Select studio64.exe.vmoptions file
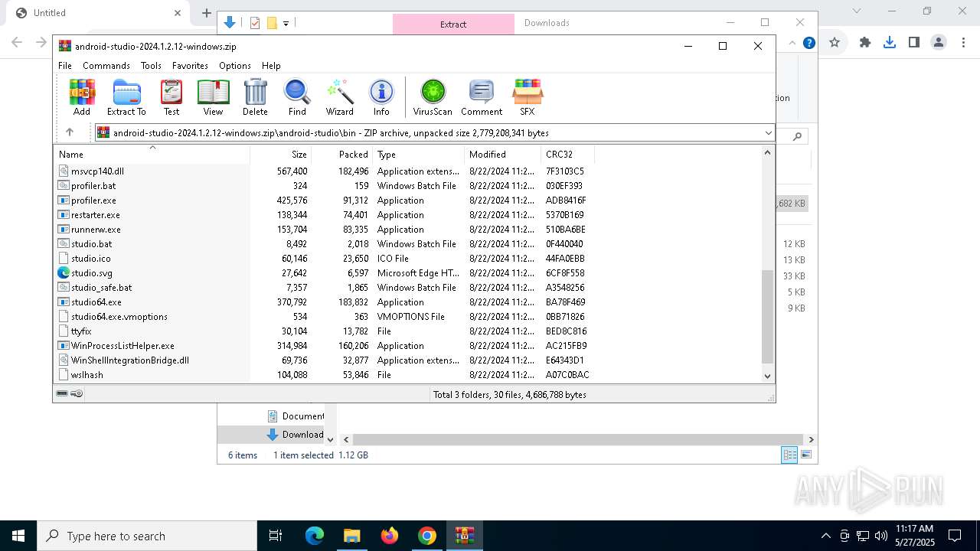The width and height of the screenshot is (980, 551). pyautogui.click(x=119, y=317)
